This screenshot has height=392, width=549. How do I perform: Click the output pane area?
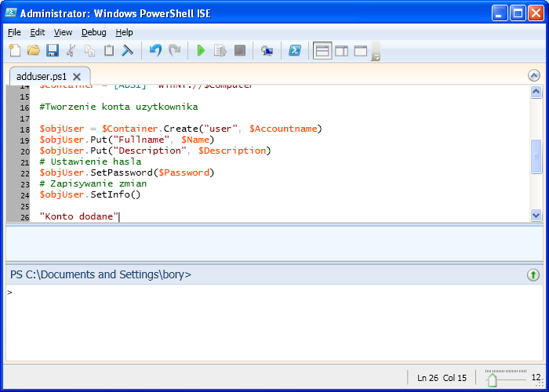tap(274, 243)
